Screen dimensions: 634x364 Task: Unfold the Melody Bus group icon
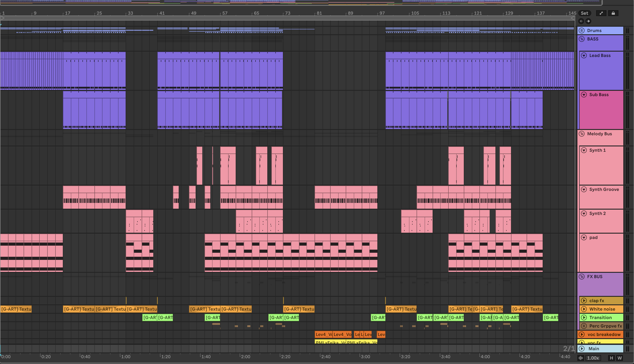(582, 134)
